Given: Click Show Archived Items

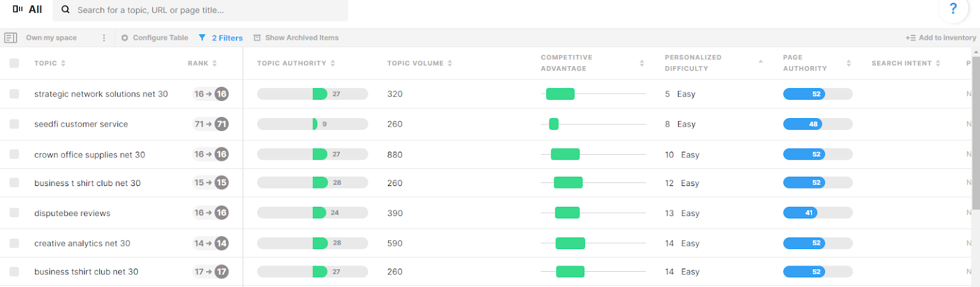Looking at the screenshot, I should 302,38.
